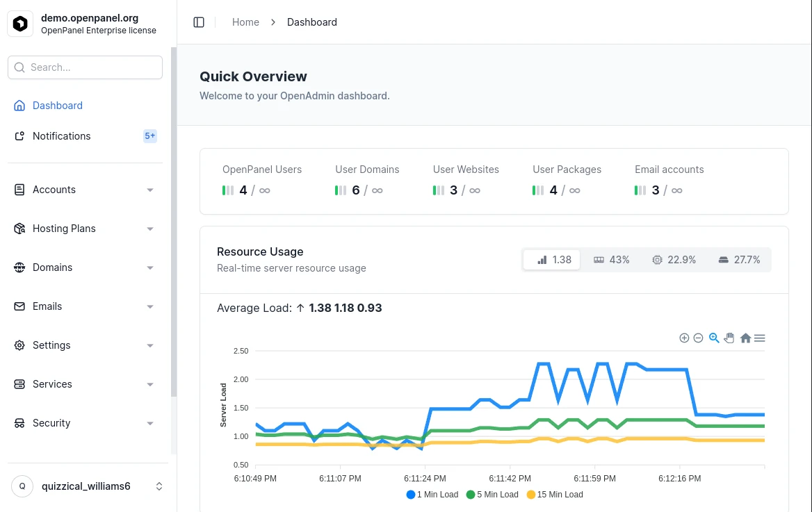Click the user avatar Q circle
The width and height of the screenshot is (812, 512).
[22, 486]
